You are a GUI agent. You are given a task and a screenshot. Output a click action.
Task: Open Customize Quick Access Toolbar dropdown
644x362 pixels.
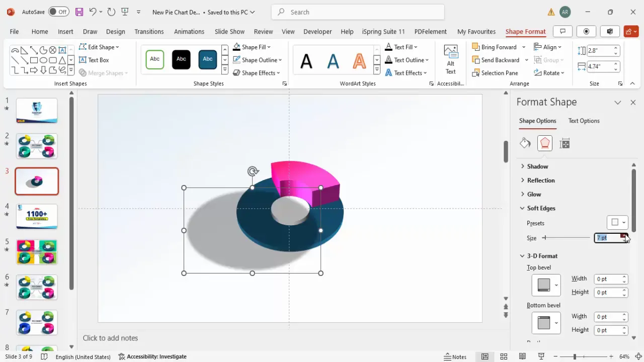[x=139, y=12]
